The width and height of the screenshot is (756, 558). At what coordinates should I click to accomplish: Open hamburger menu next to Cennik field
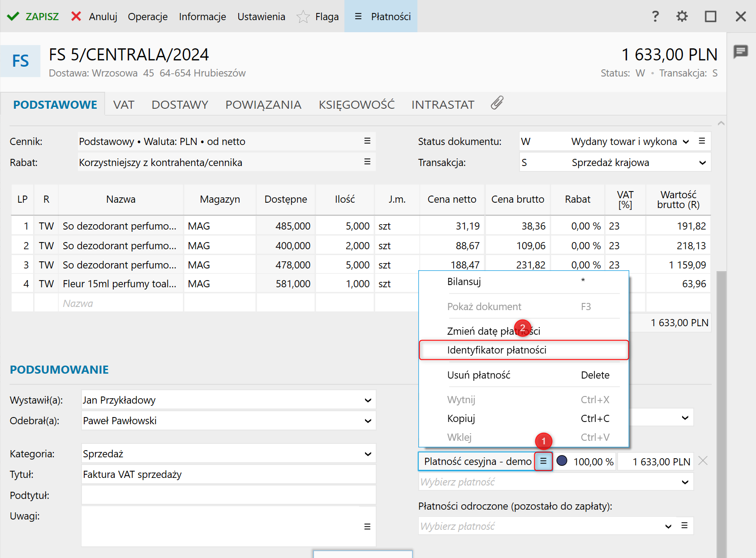pyautogui.click(x=367, y=141)
